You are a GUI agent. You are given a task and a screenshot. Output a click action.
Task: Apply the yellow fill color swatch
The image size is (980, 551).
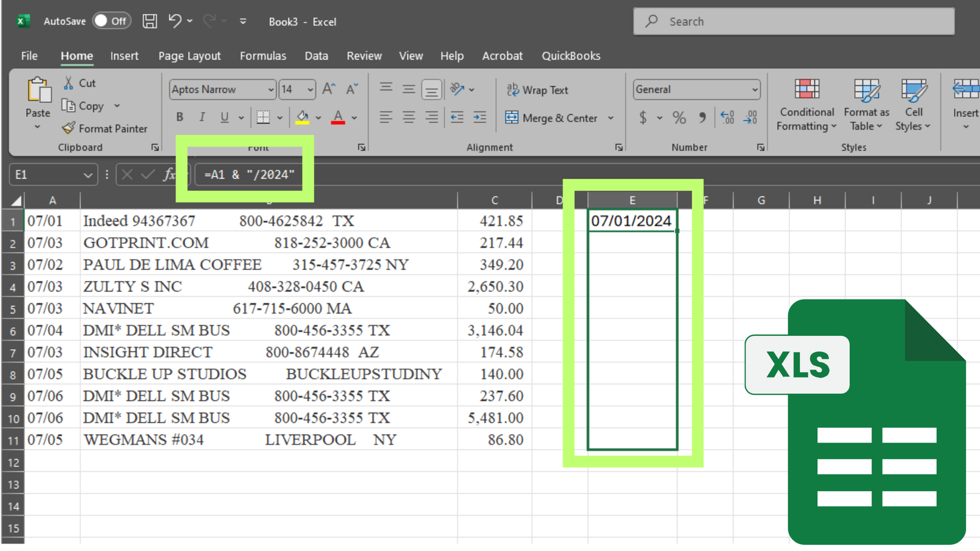(x=302, y=117)
